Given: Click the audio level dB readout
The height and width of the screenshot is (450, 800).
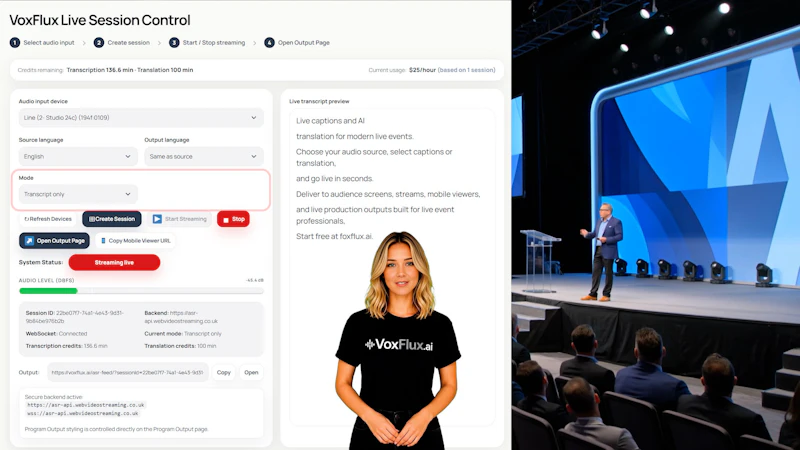Looking at the screenshot, I should (255, 281).
